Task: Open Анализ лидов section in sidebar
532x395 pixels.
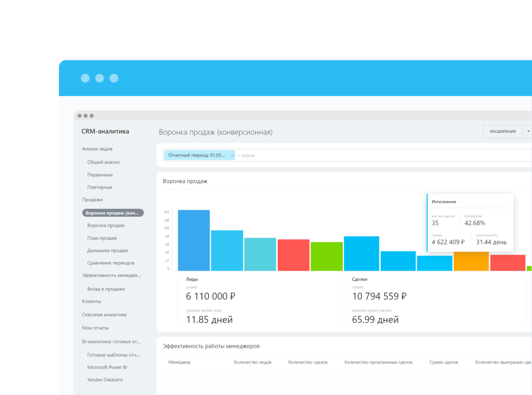Action: click(97, 149)
